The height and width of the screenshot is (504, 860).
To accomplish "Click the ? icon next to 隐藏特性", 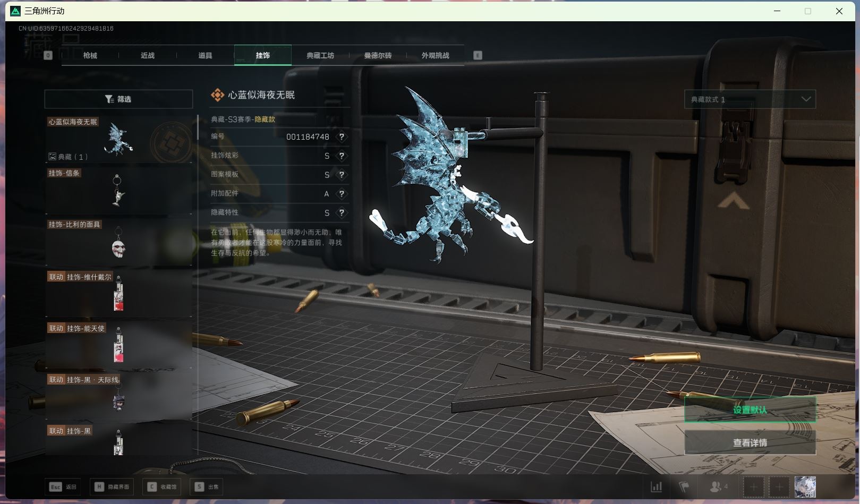I will pos(341,212).
